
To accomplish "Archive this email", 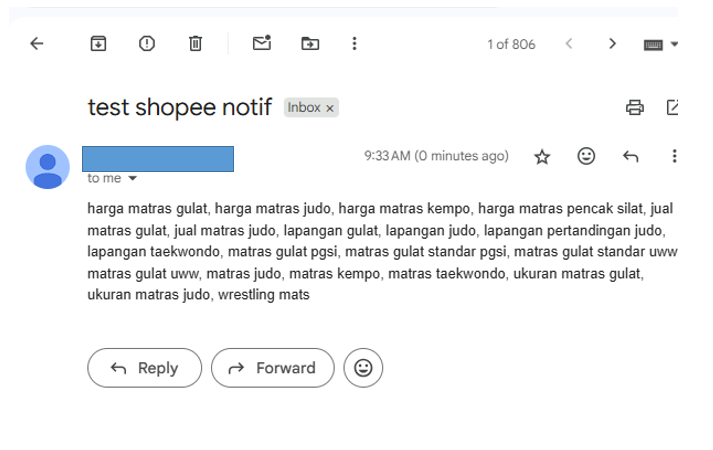I will 98,44.
